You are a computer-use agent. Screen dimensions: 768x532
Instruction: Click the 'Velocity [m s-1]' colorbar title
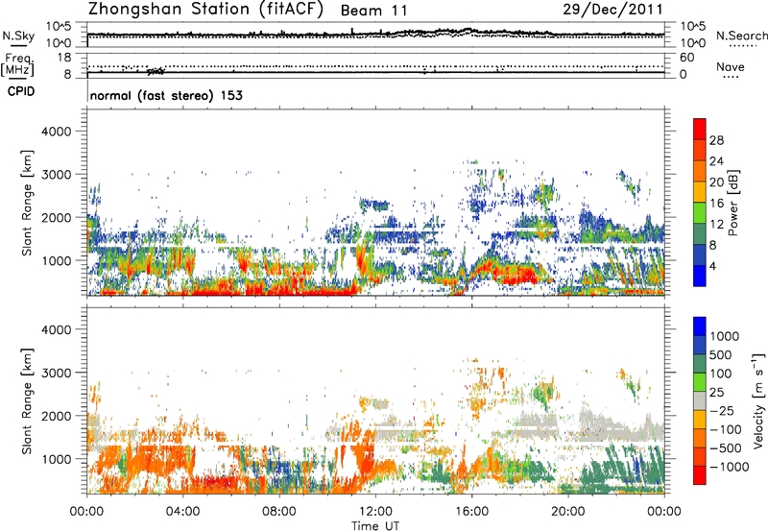pyautogui.click(x=758, y=400)
